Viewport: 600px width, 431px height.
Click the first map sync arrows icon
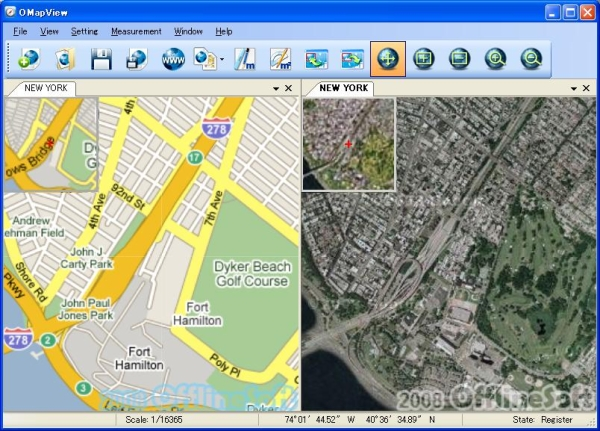[316, 59]
